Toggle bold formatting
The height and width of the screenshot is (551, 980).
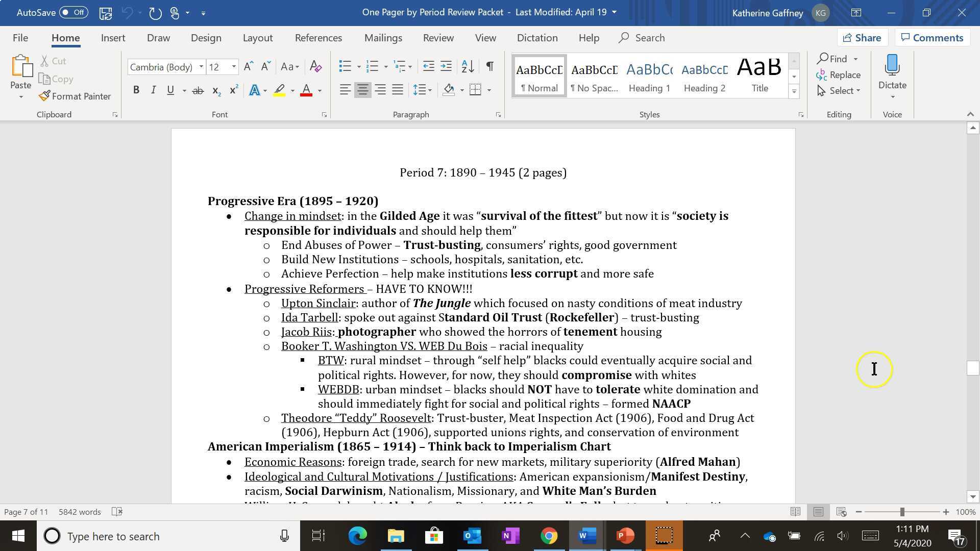point(136,90)
